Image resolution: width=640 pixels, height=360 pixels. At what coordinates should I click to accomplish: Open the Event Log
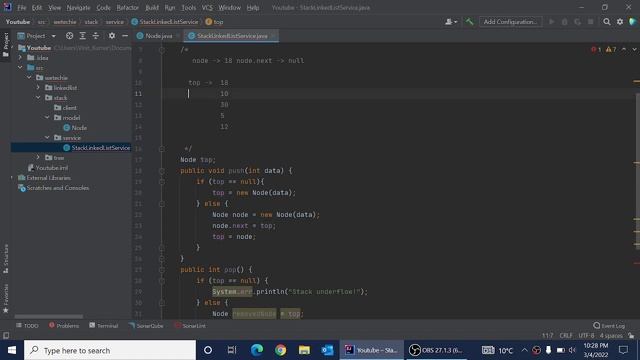pyautogui.click(x=609, y=326)
